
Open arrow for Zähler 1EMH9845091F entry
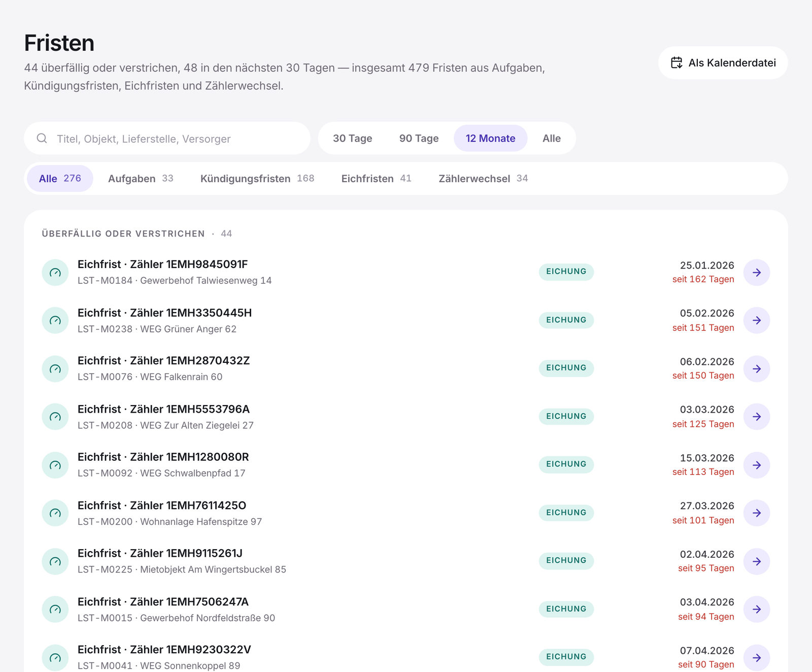[x=756, y=273]
